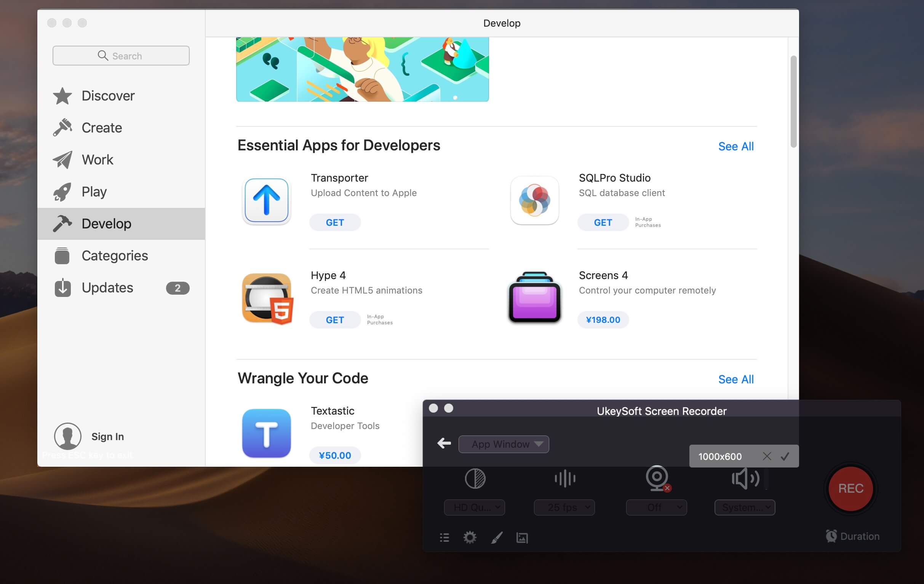Screen dimensions: 924x584
Task: Click the App Store search field
Action: click(121, 56)
